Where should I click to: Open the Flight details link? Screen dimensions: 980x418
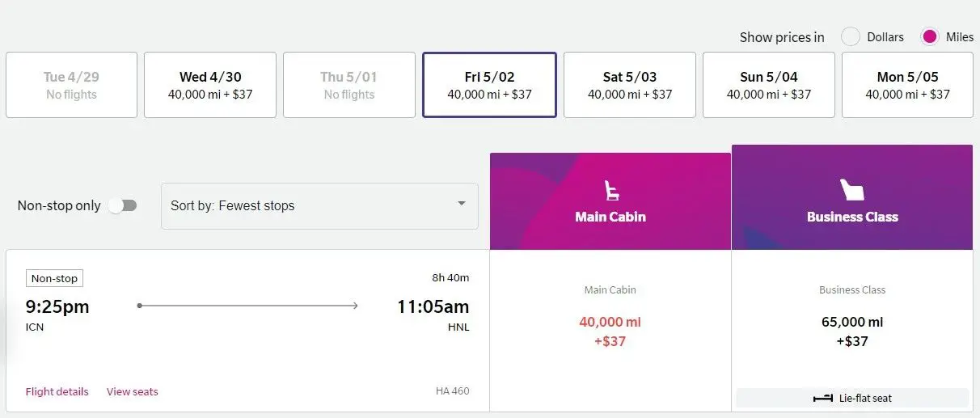[x=57, y=391]
